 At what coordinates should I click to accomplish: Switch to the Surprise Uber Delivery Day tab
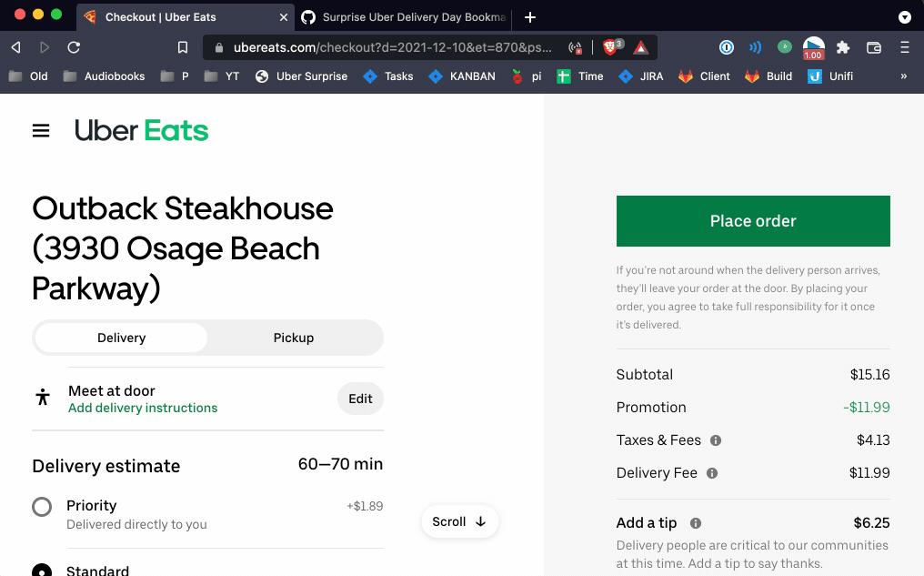coord(405,17)
